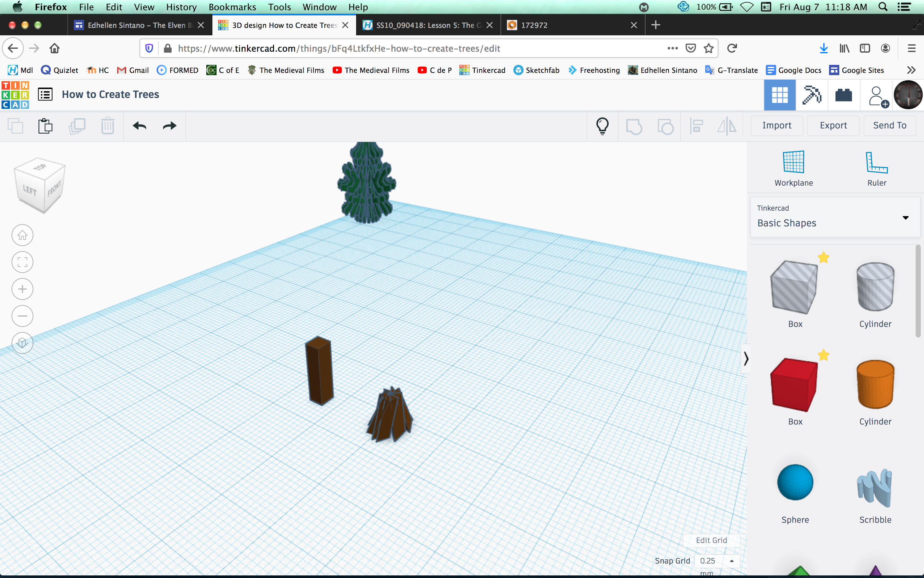Click the shapes panel scrollbar
The width and height of the screenshot is (924, 578).
tap(918, 291)
